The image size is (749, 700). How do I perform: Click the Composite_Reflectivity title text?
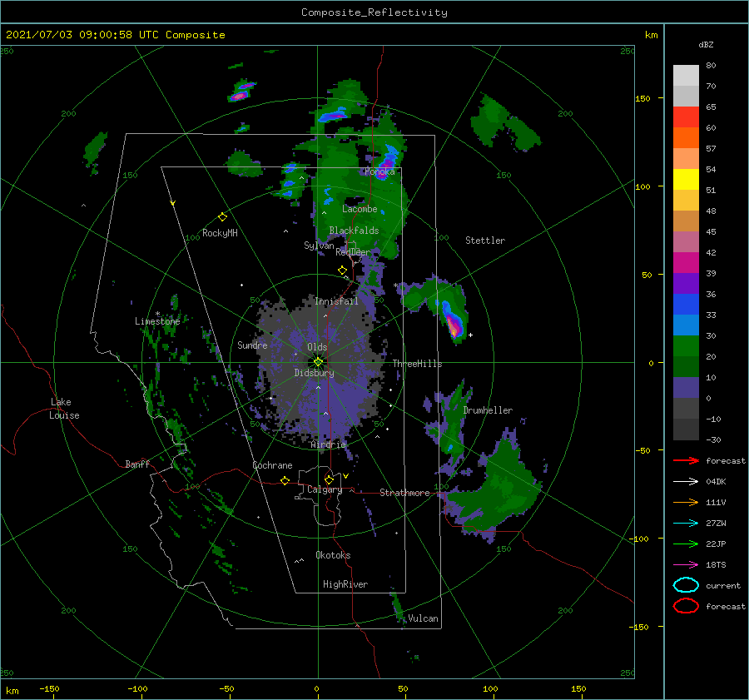pos(374,12)
